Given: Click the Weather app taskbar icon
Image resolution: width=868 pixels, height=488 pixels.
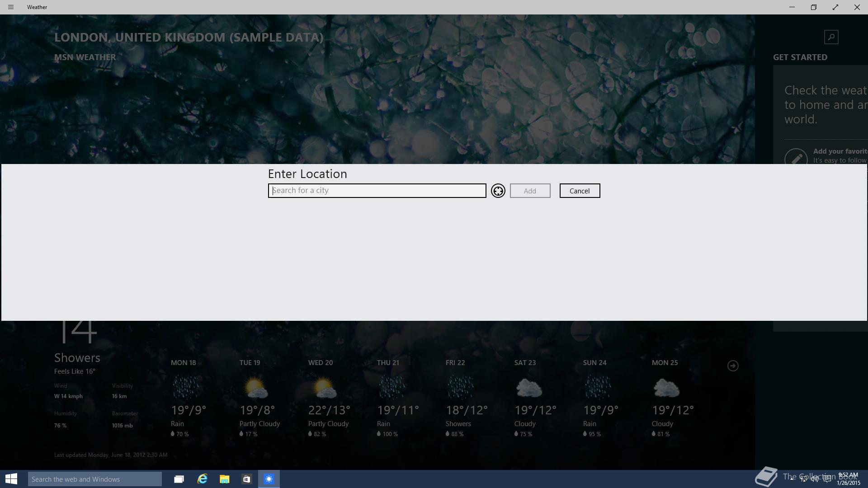Looking at the screenshot, I should point(269,479).
